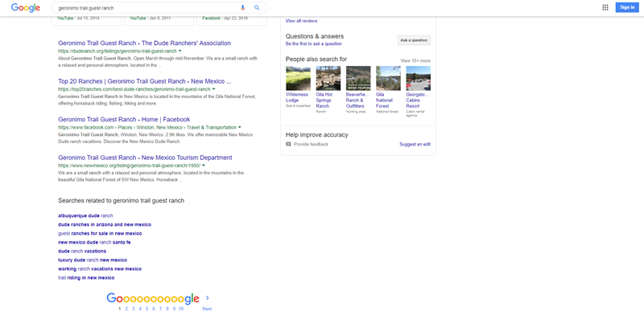Select related search albuquerque dude ranch
Image resolution: width=644 pixels, height=320 pixels.
pyautogui.click(x=85, y=215)
